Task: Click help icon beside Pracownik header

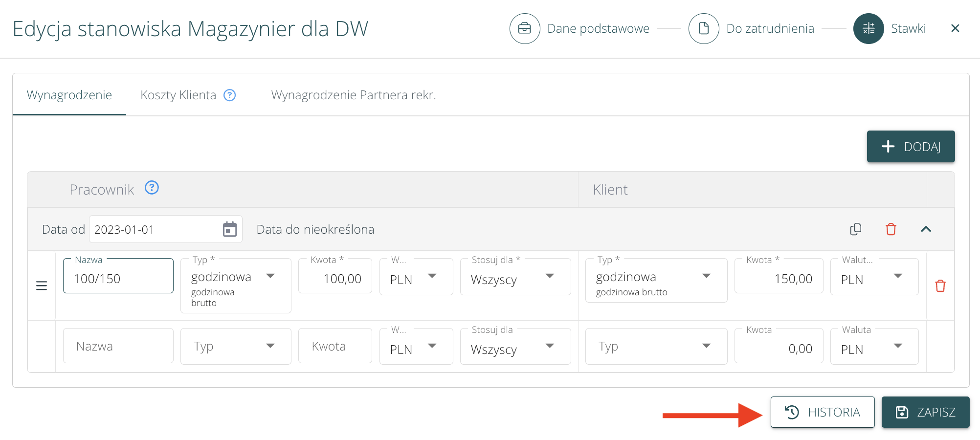Action: pos(152,188)
